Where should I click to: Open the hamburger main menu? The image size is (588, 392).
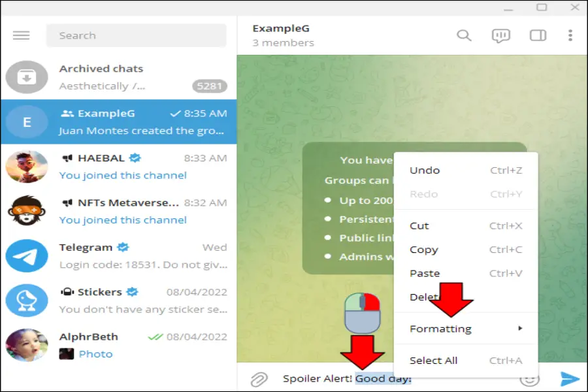pyautogui.click(x=22, y=35)
